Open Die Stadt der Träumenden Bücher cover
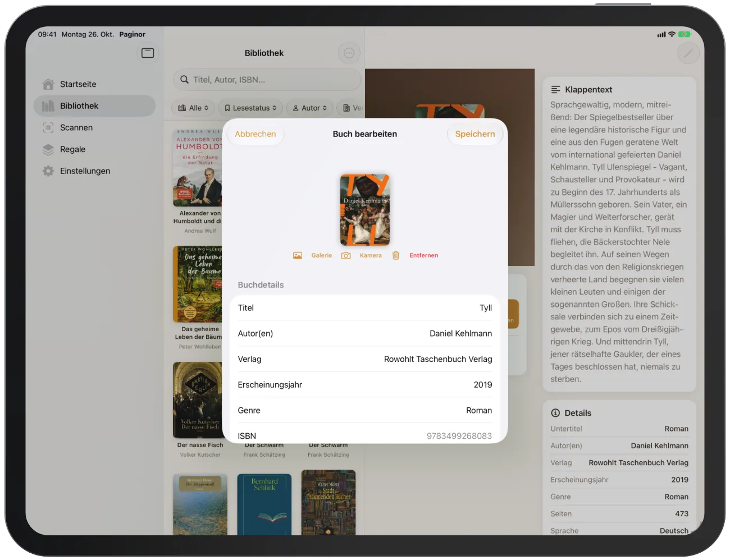 tap(328, 503)
